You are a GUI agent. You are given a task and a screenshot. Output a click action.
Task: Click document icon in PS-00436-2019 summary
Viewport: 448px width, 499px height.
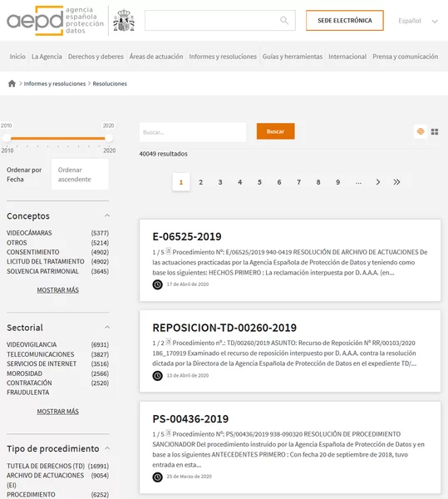pyautogui.click(x=168, y=433)
